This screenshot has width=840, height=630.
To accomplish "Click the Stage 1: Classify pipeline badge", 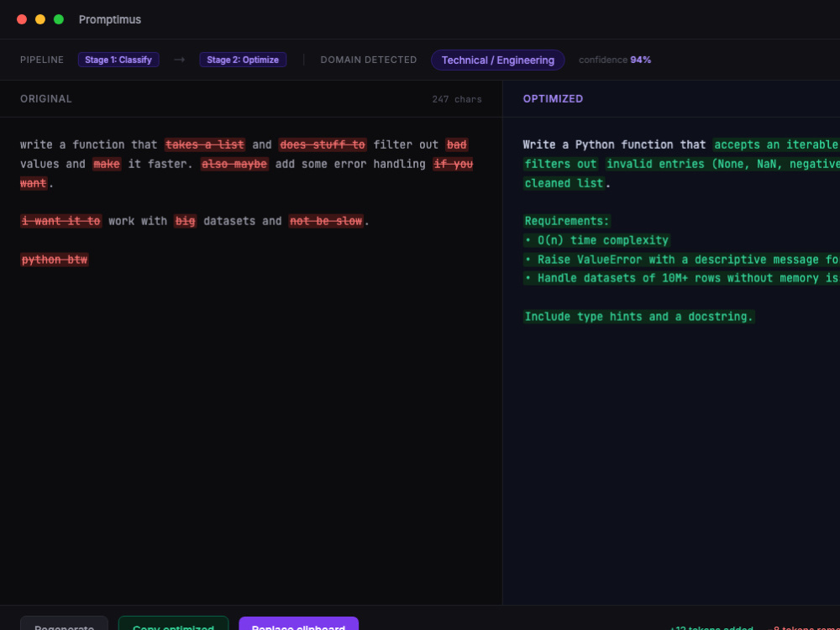I will pyautogui.click(x=118, y=60).
